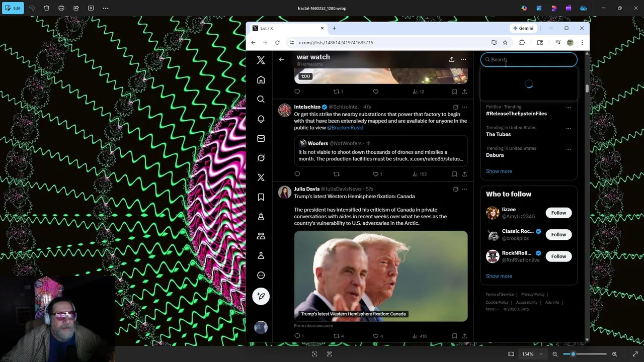Like the Intelschizo post

pos(376,174)
